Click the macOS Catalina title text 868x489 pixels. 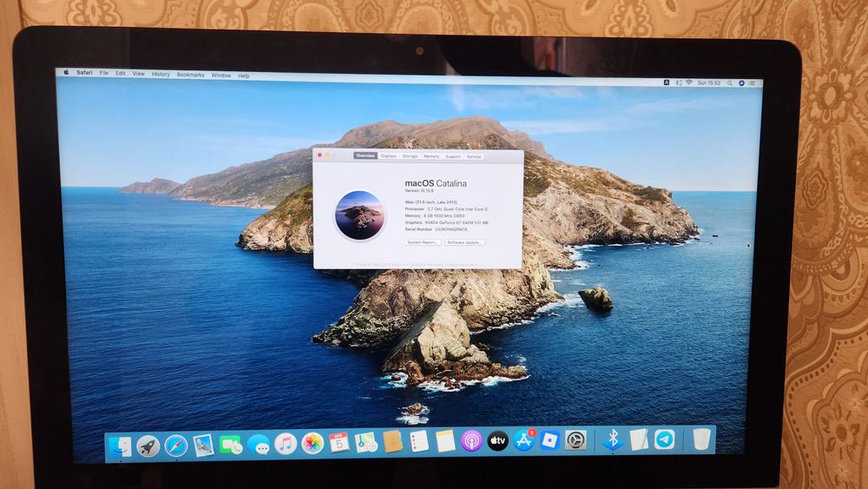(436, 183)
